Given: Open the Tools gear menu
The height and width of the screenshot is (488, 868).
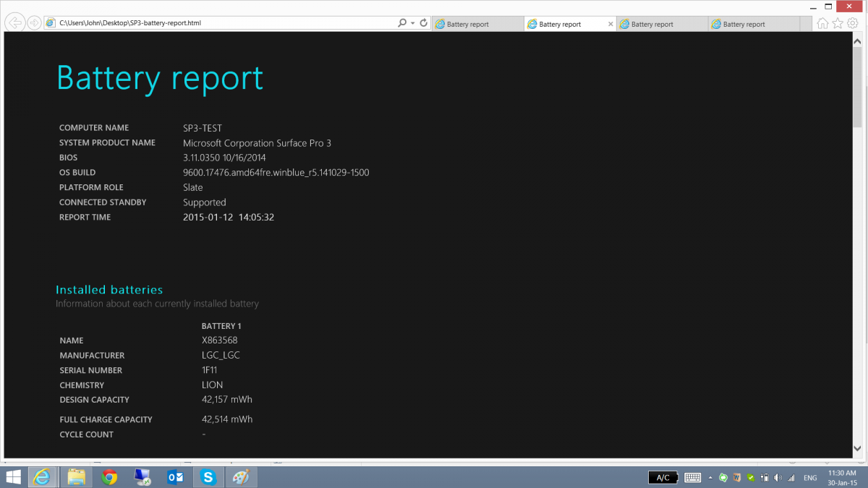Looking at the screenshot, I should 853,23.
